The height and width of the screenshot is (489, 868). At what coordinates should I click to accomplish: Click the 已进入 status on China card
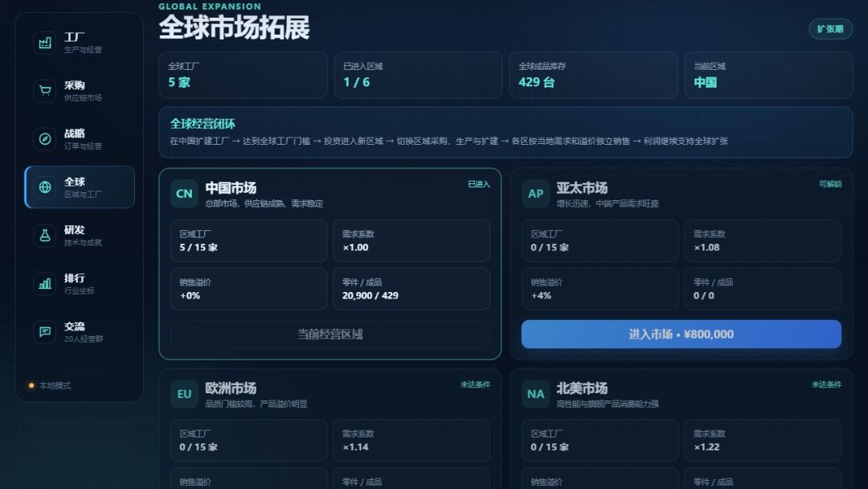[479, 184]
